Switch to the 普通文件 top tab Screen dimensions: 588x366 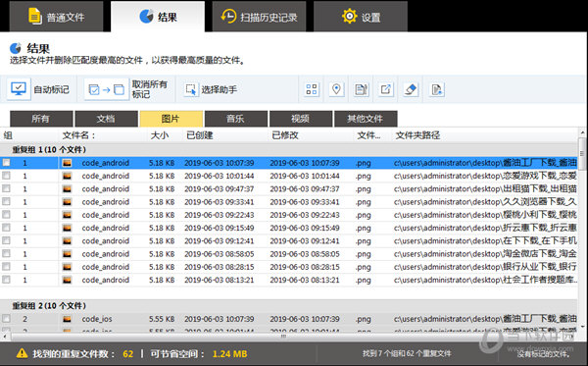click(56, 17)
